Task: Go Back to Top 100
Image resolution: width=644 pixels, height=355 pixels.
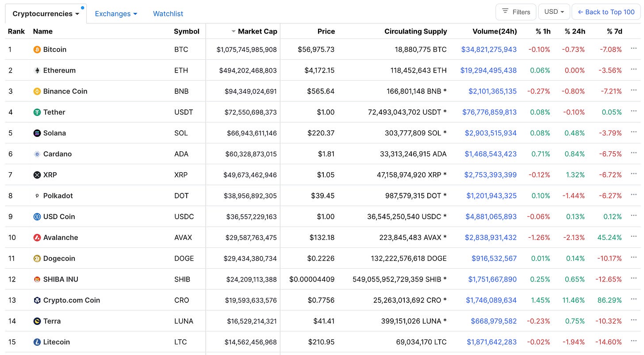Action: coord(606,12)
